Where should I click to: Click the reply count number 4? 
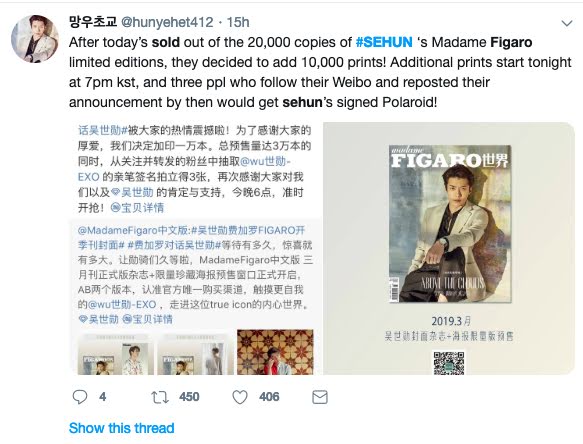(x=103, y=397)
